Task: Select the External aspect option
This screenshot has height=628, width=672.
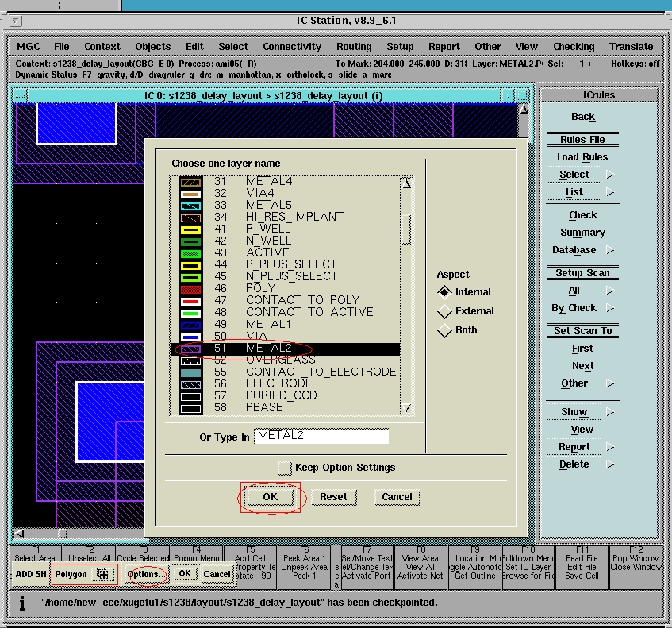Action: (x=445, y=311)
